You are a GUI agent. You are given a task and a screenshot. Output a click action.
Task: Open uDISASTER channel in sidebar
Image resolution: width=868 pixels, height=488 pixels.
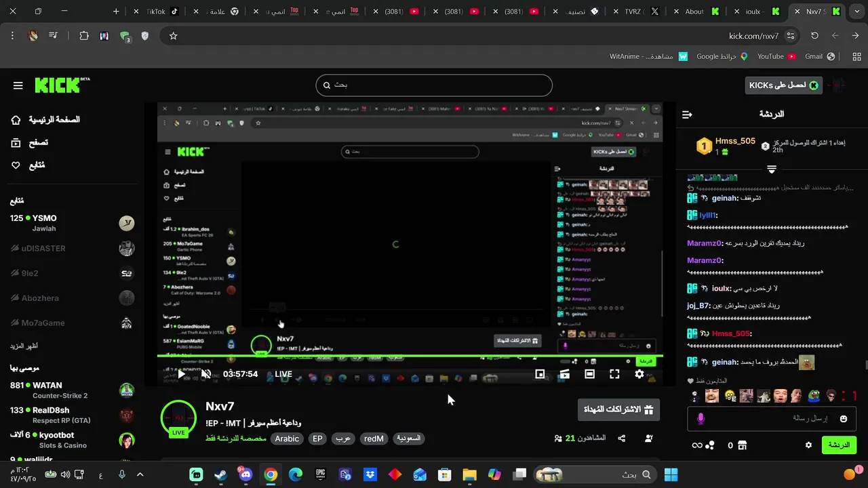(73, 248)
